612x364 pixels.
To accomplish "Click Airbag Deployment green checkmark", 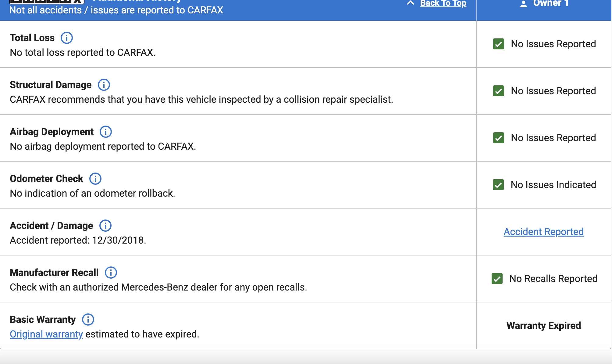I will coord(499,138).
